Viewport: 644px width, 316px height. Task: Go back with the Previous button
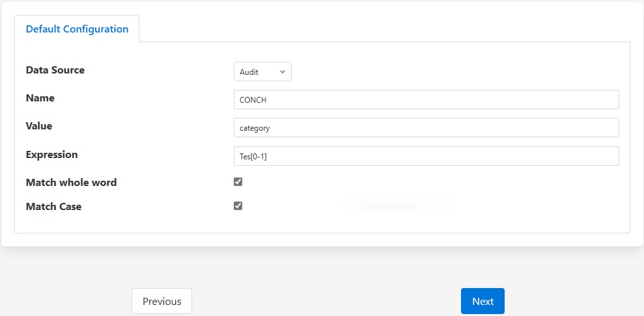161,301
